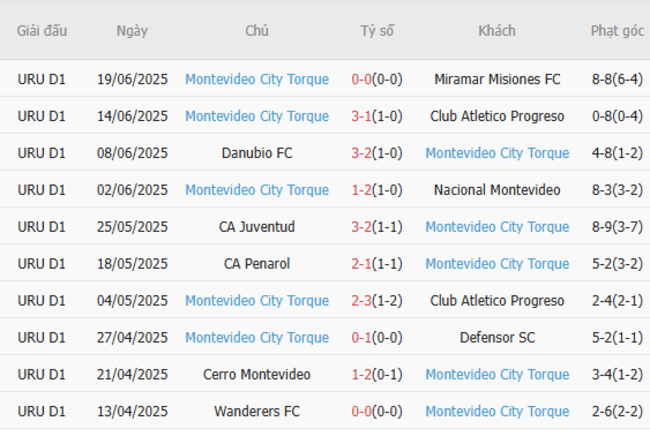Click the Defensor SC away team

pos(497,338)
